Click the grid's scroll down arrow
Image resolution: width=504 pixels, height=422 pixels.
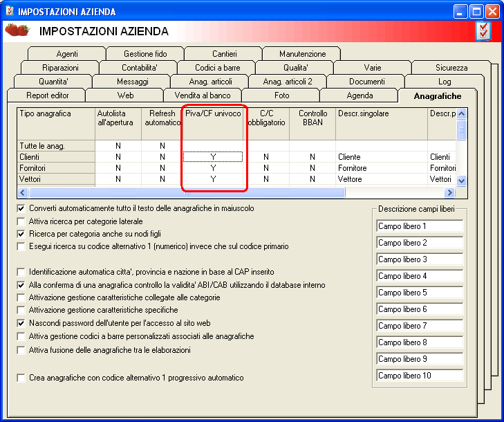pos(461,181)
